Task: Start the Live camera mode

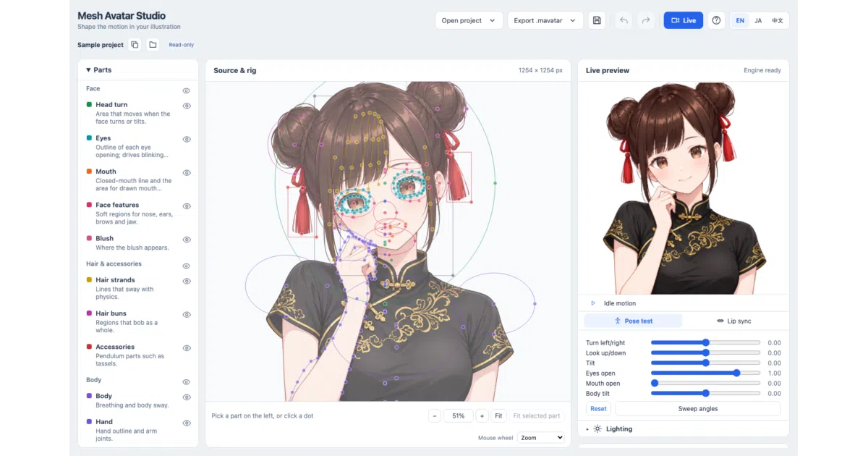Action: click(x=683, y=20)
